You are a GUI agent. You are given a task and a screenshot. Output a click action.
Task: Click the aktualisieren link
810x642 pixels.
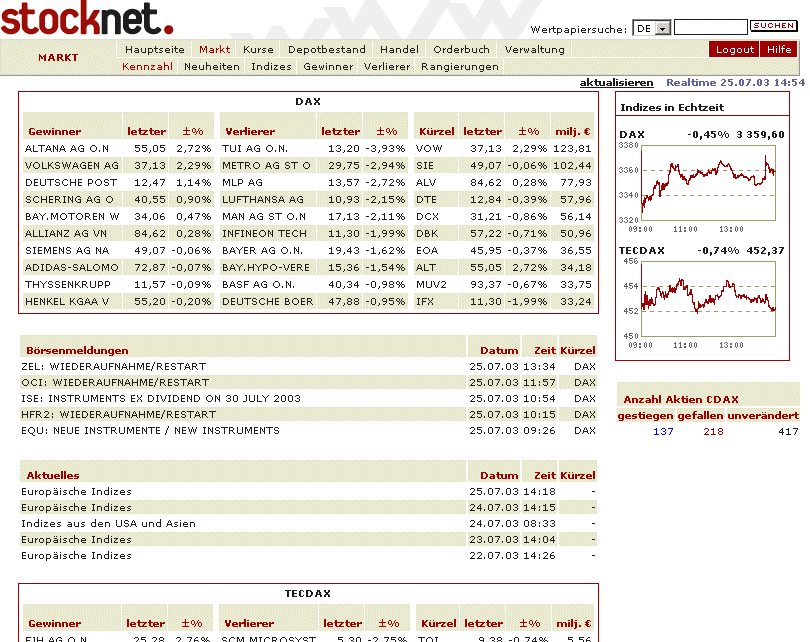tap(616, 83)
